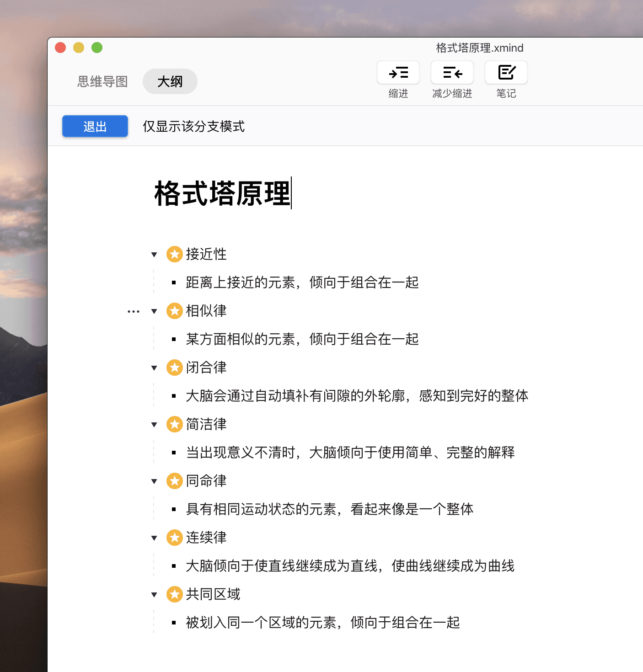Click the 缩进 indent toolbar icon
Image resolution: width=643 pixels, height=672 pixels.
(x=397, y=72)
